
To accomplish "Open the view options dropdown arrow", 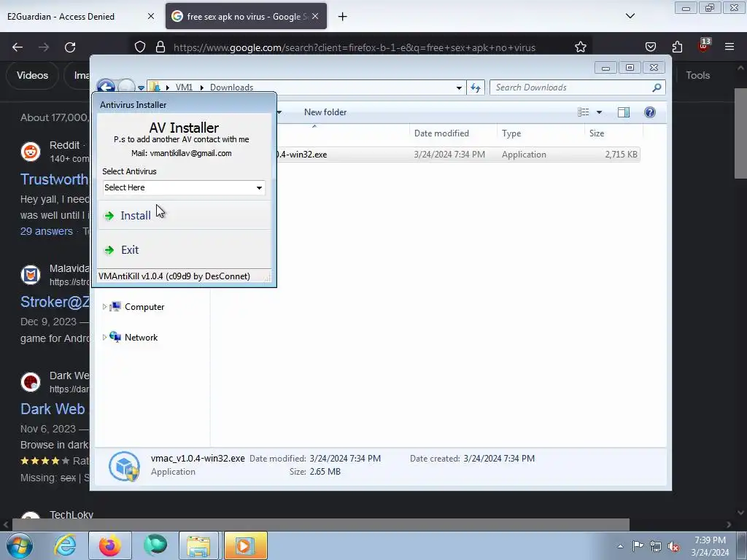I will [x=600, y=112].
